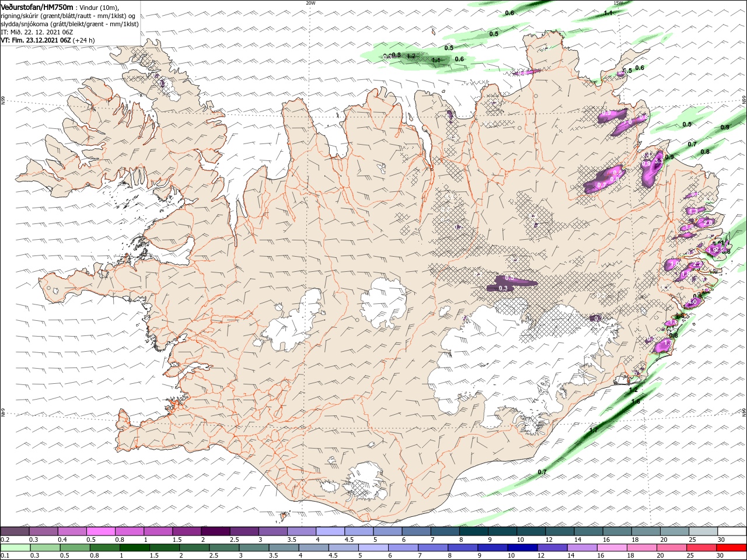
Task: Select the medium blue 8 swatch in lower legend
Action: 463,548
